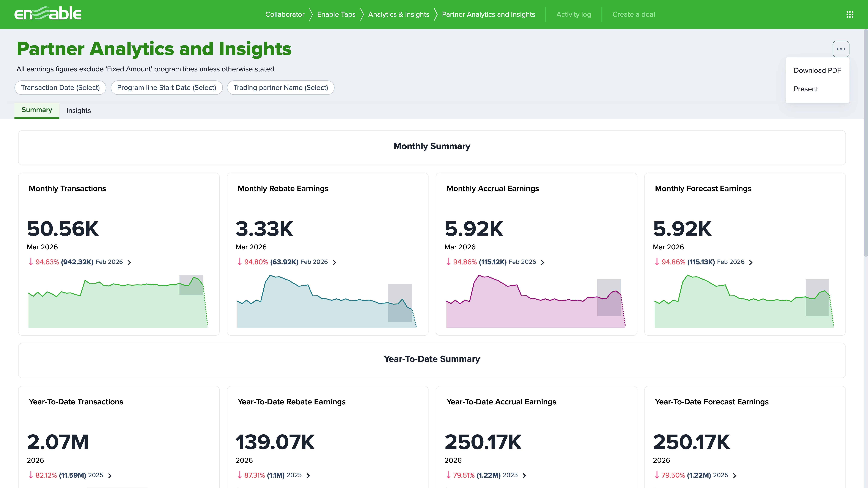The image size is (868, 488).
Task: Go to Analytics & Insights breadcrumb
Action: [x=399, y=14]
